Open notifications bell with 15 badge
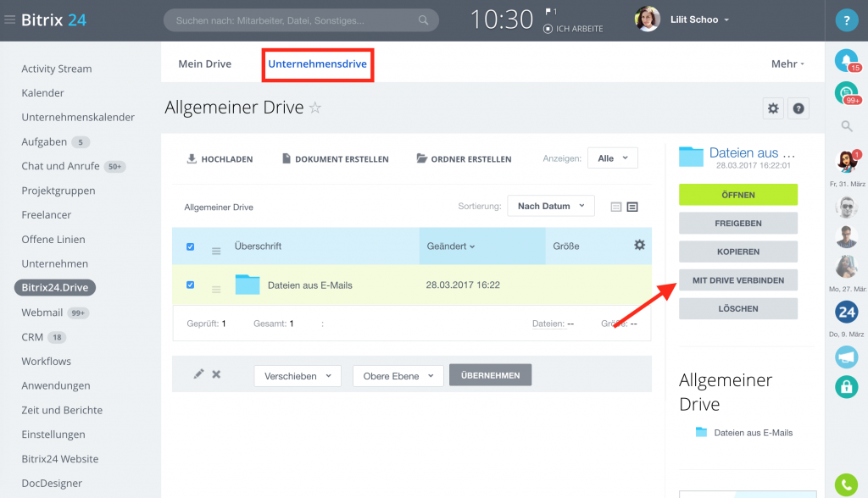 coord(847,60)
